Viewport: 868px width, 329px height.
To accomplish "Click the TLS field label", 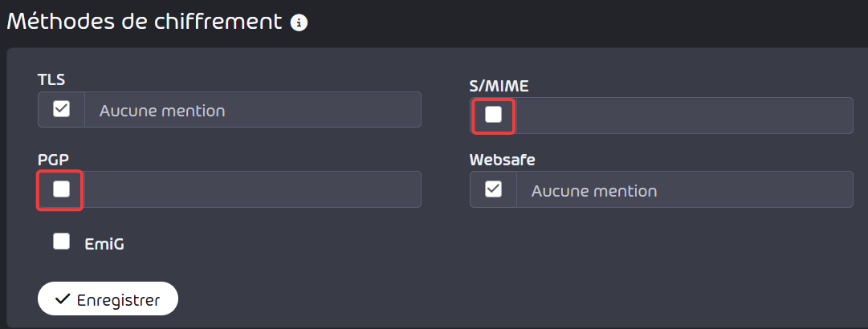I will click(x=51, y=79).
